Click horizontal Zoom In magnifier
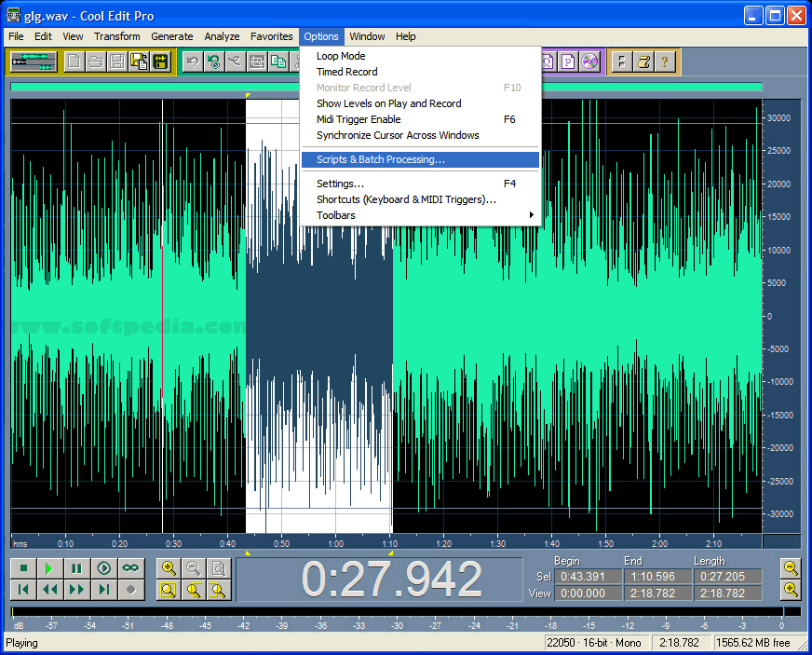The width and height of the screenshot is (812, 655). [x=169, y=568]
